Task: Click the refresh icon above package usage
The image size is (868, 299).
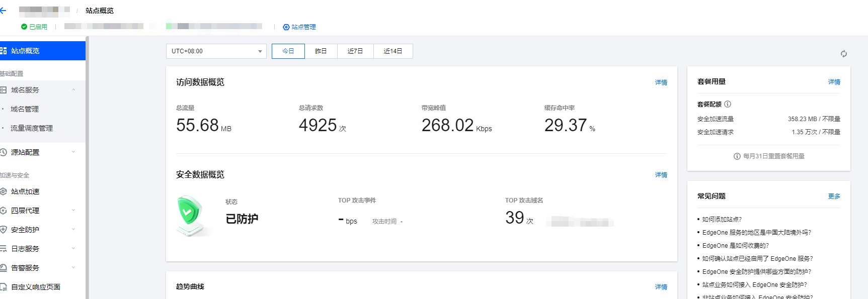Action: (x=843, y=54)
